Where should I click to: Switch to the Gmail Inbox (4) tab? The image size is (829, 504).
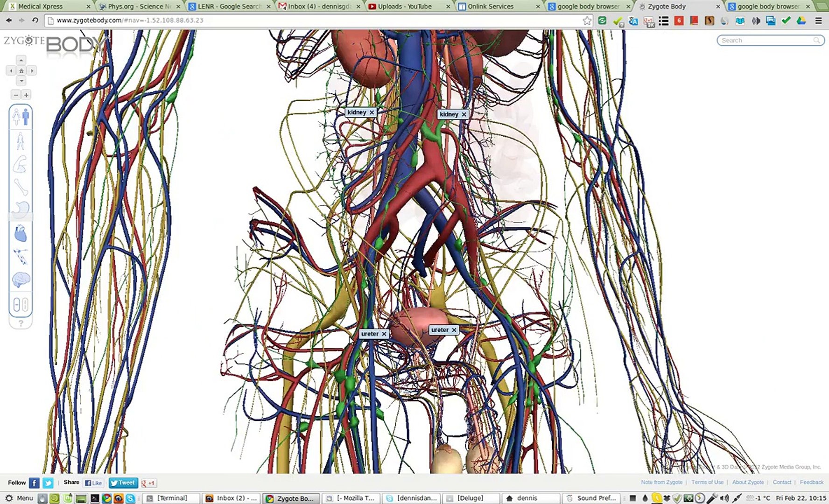pyautogui.click(x=319, y=6)
